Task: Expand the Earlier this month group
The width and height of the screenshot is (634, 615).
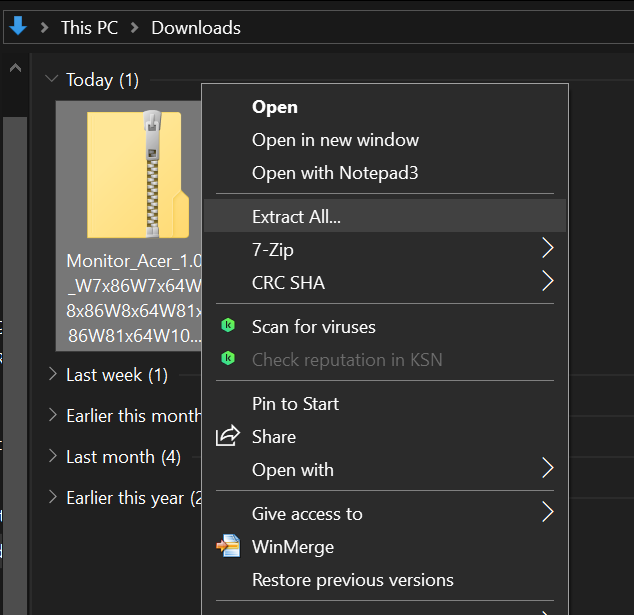Action: tap(52, 416)
